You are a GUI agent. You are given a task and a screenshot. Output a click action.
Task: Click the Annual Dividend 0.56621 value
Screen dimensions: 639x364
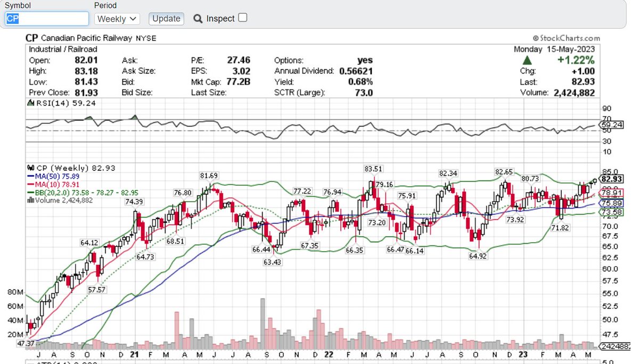tap(356, 71)
